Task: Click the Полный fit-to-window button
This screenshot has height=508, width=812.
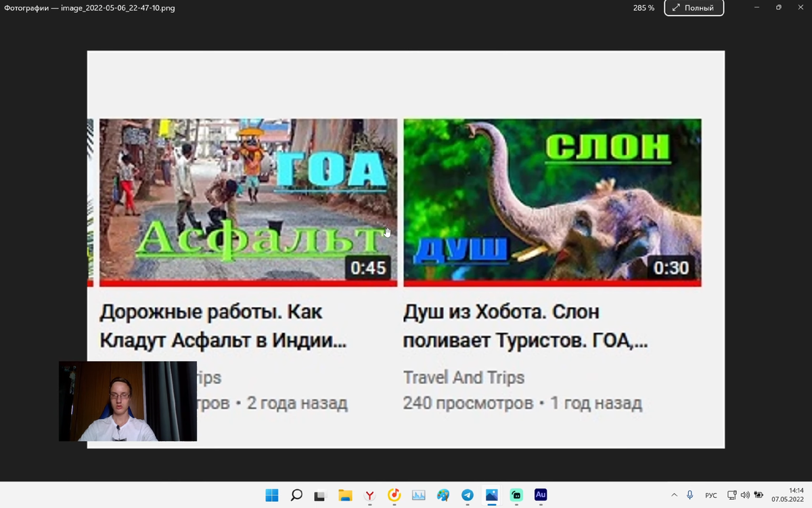Action: point(694,8)
